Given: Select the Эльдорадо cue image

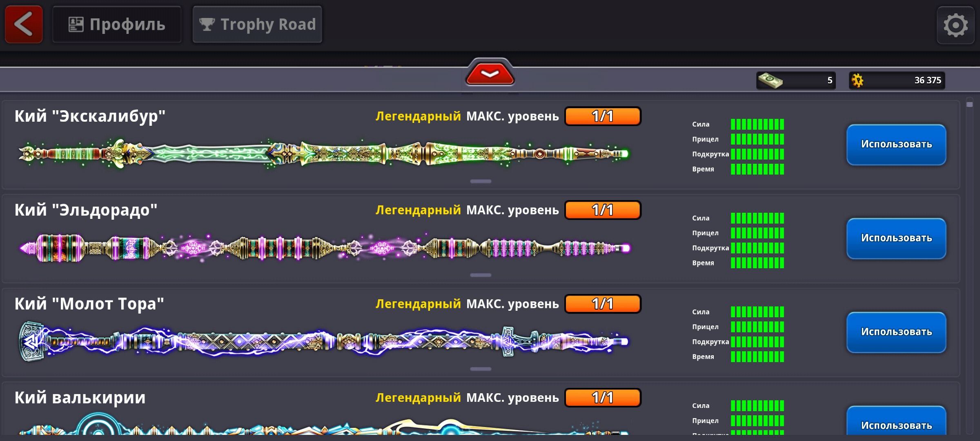Looking at the screenshot, I should point(325,247).
